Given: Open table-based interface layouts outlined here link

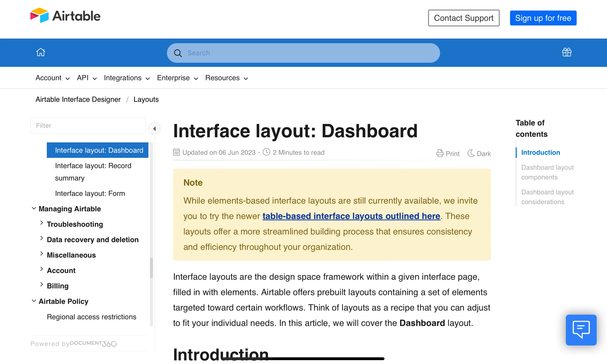Looking at the screenshot, I should [x=351, y=216].
